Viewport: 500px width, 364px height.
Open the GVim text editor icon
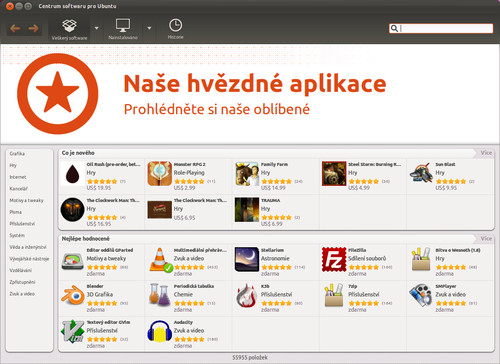pos(72,331)
